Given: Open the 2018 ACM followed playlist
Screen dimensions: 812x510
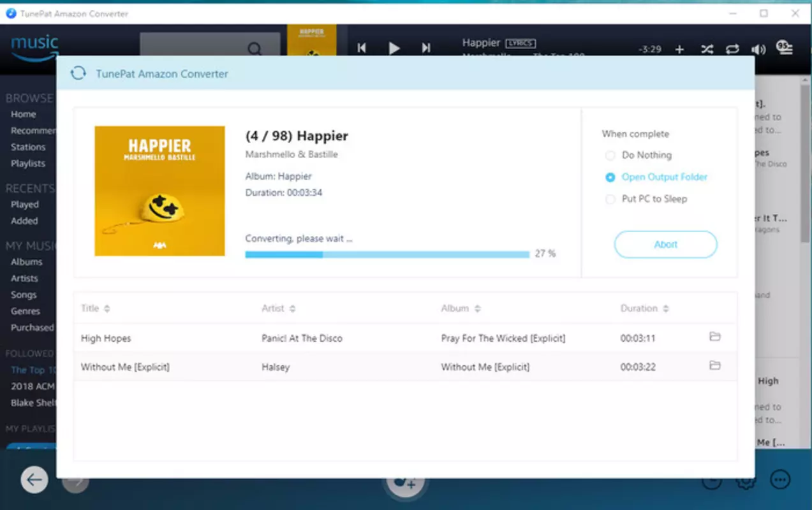Looking at the screenshot, I should coord(33,386).
